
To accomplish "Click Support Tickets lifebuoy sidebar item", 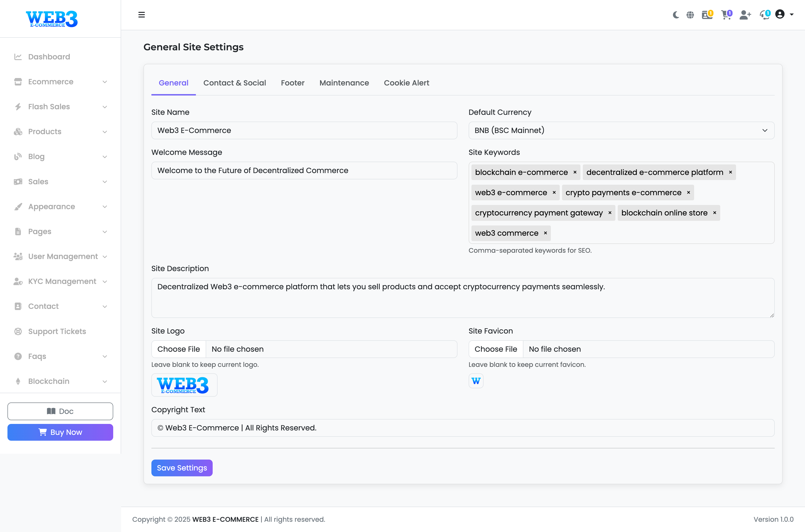I will 57,331.
